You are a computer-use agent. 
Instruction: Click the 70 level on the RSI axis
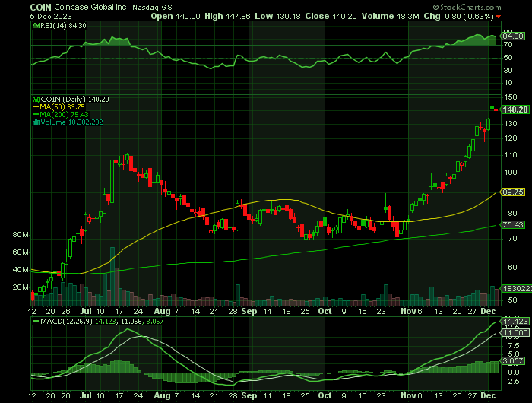point(508,44)
